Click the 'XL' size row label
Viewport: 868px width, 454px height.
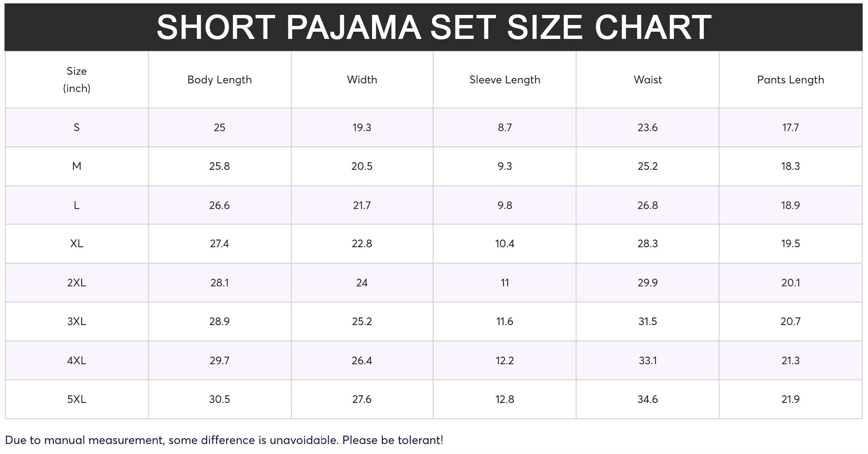(x=77, y=244)
